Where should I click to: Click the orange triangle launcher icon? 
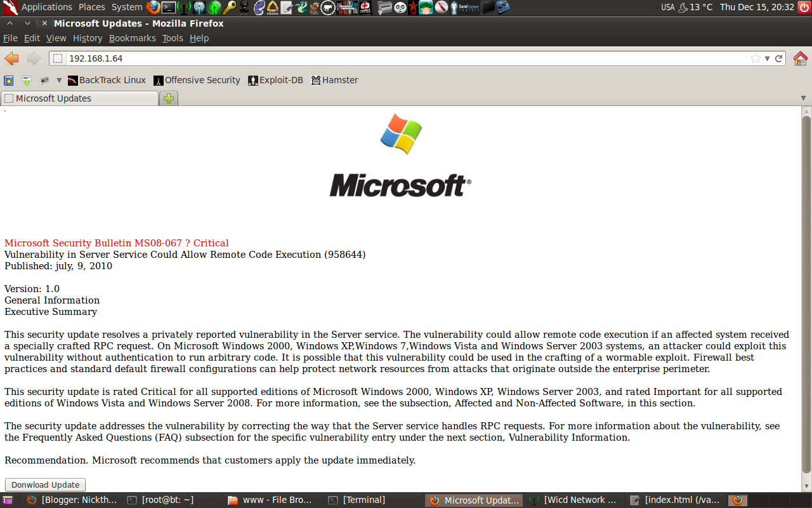tap(273, 8)
